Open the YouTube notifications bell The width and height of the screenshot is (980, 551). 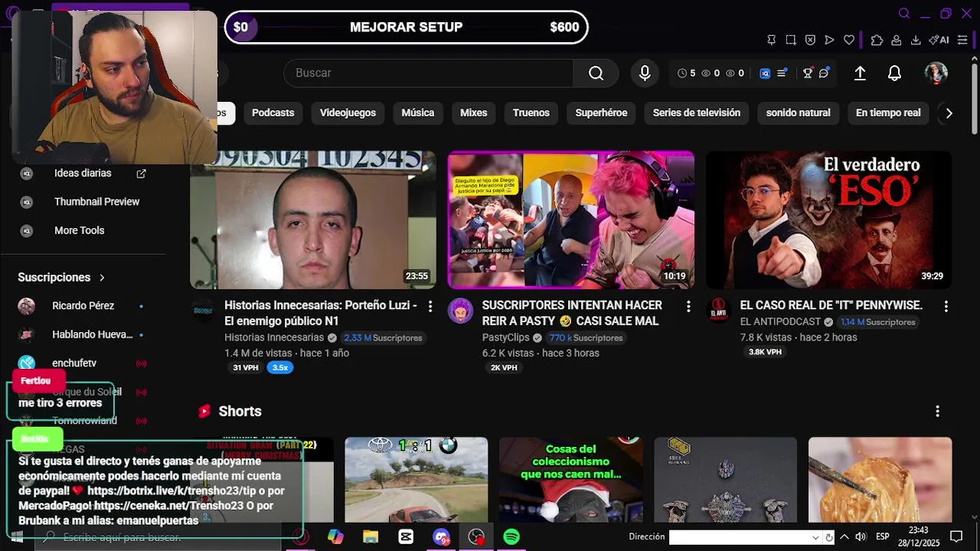click(x=894, y=73)
